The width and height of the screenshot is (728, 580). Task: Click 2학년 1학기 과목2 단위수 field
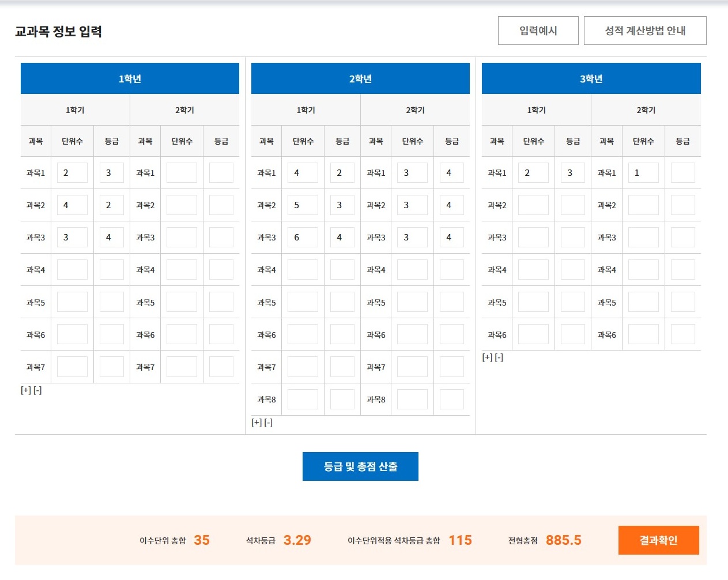coord(303,205)
